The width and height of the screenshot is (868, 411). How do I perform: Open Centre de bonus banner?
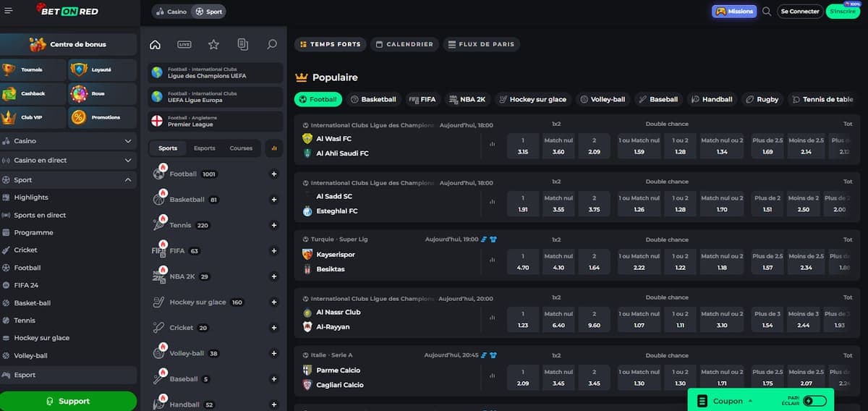click(68, 44)
